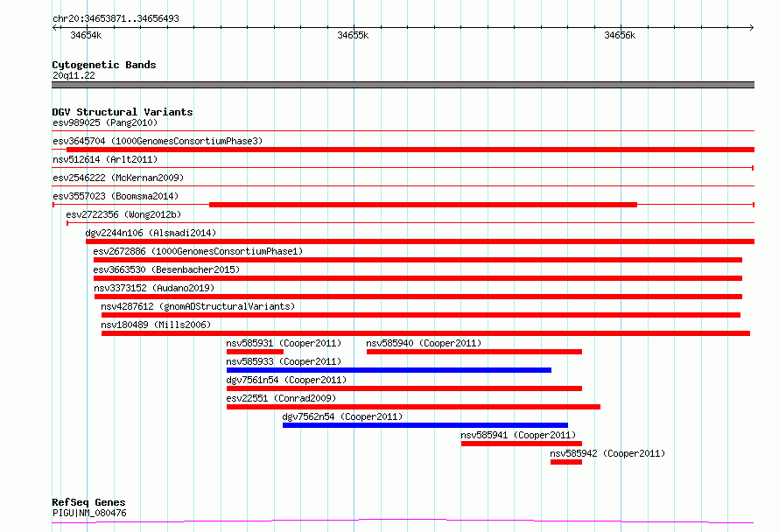
Task: Select the 20q11.22 cytogenetic band bar
Action: [403, 85]
